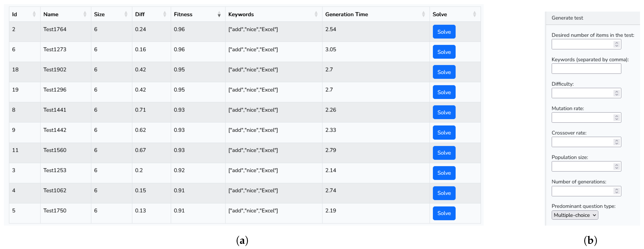Click Generation Time sort arrows

(x=423, y=14)
